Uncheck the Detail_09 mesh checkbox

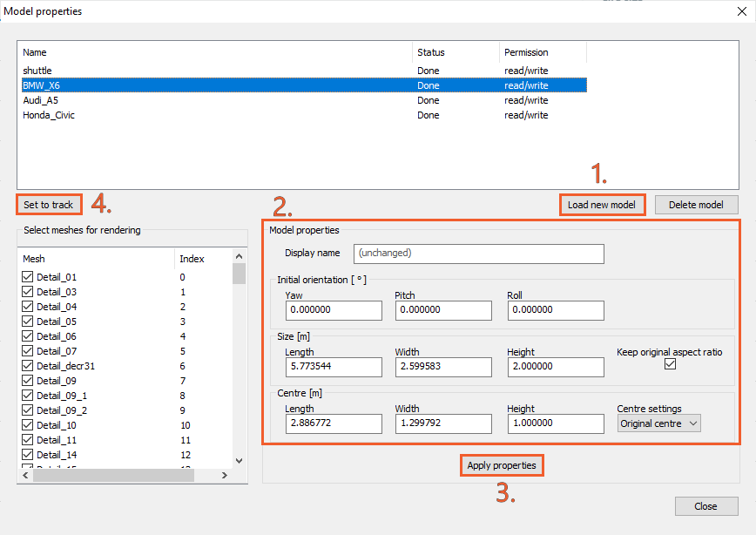pyautogui.click(x=28, y=381)
